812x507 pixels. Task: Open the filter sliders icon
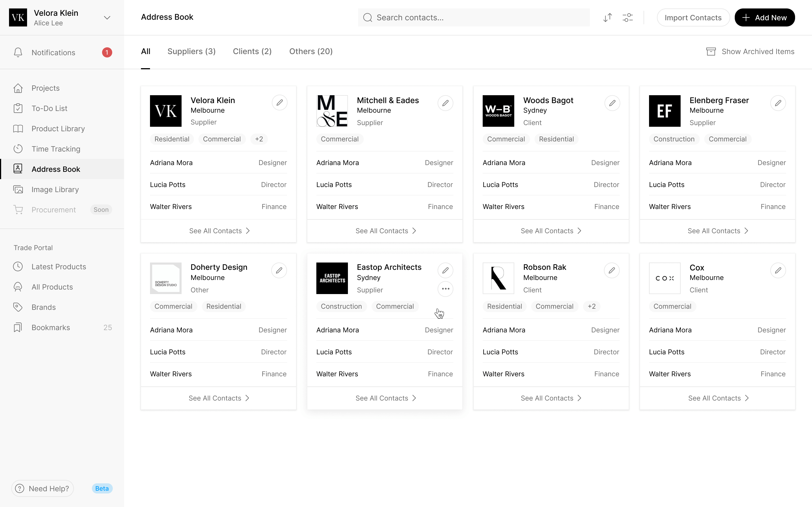[627, 17]
